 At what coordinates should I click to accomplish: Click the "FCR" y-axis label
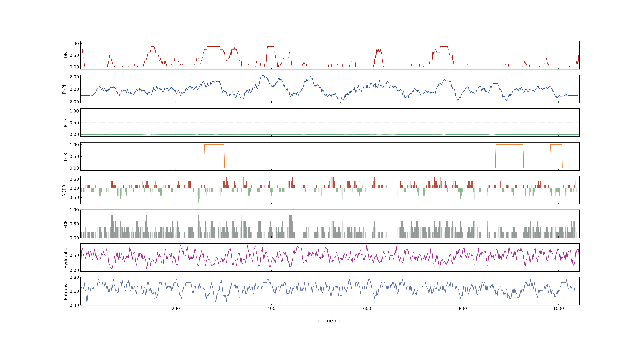pyautogui.click(x=66, y=224)
